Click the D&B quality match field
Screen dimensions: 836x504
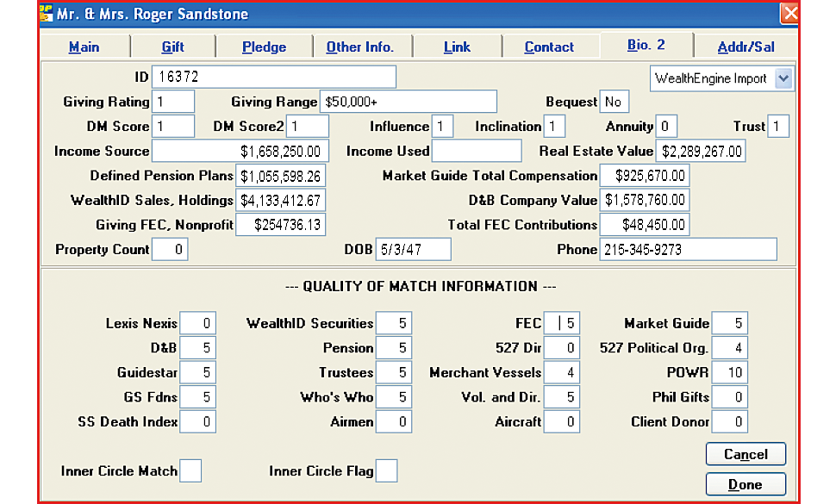(198, 348)
